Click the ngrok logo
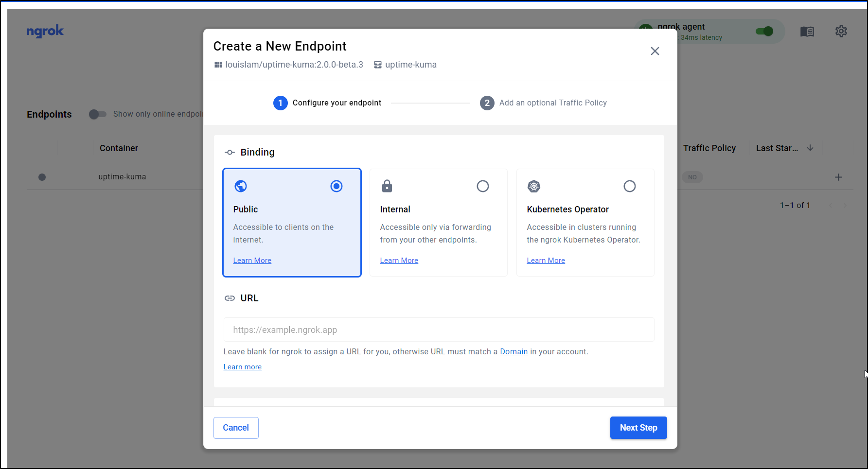The width and height of the screenshot is (868, 469). point(45,32)
